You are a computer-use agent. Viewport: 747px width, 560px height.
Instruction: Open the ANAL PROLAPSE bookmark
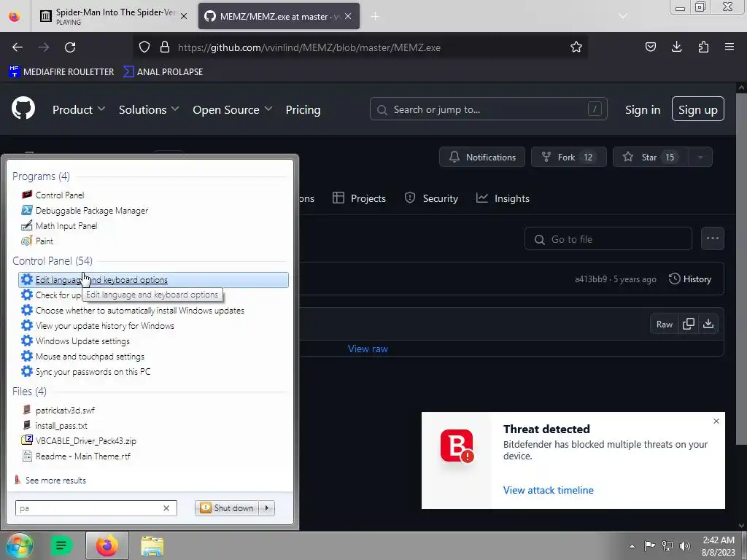tap(163, 72)
